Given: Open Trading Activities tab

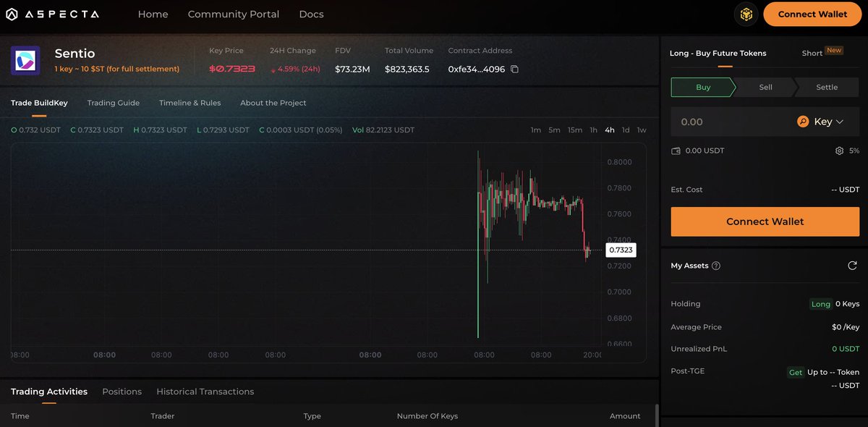Looking at the screenshot, I should pyautogui.click(x=49, y=392).
